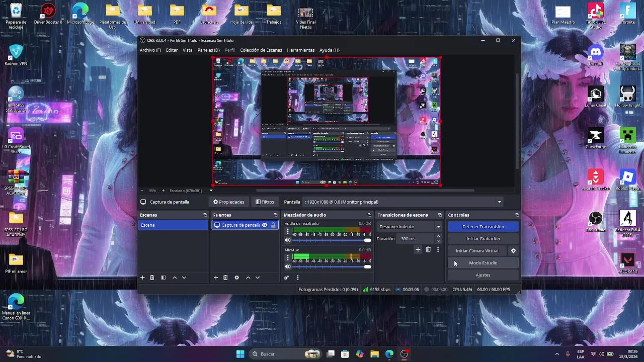Open Audio del escritorio options dots
The width and height of the screenshot is (644, 362).
tap(288, 232)
